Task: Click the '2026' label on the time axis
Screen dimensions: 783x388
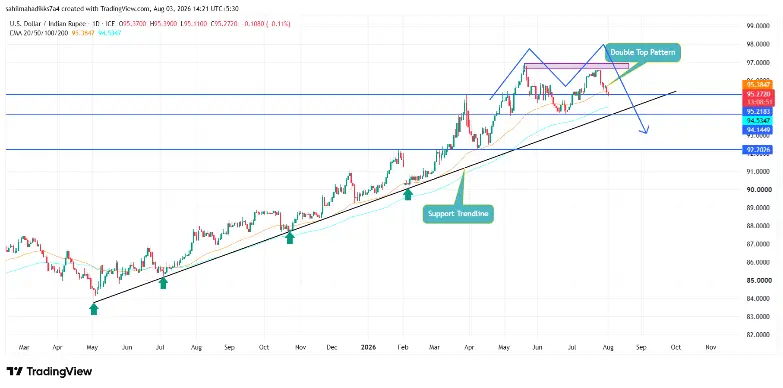Action: pyautogui.click(x=368, y=346)
